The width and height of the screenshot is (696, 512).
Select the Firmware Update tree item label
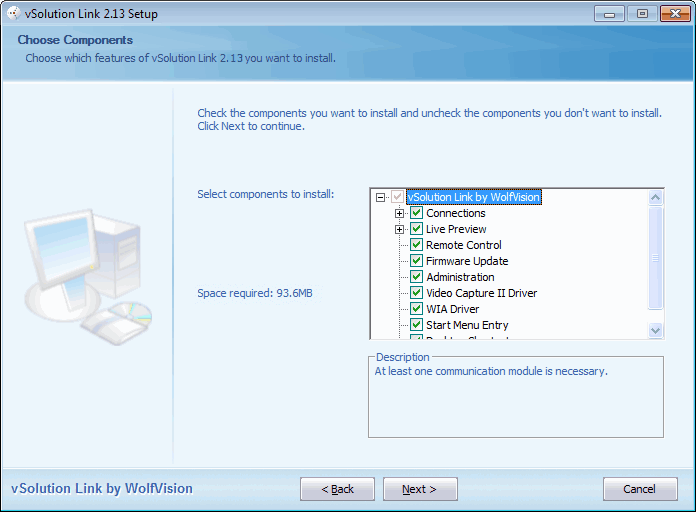[x=467, y=261]
